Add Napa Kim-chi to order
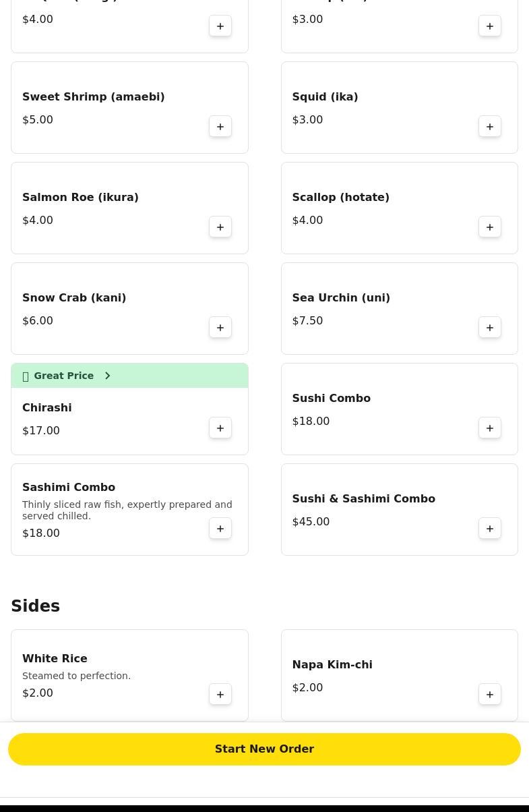The image size is (529, 812). click(490, 695)
